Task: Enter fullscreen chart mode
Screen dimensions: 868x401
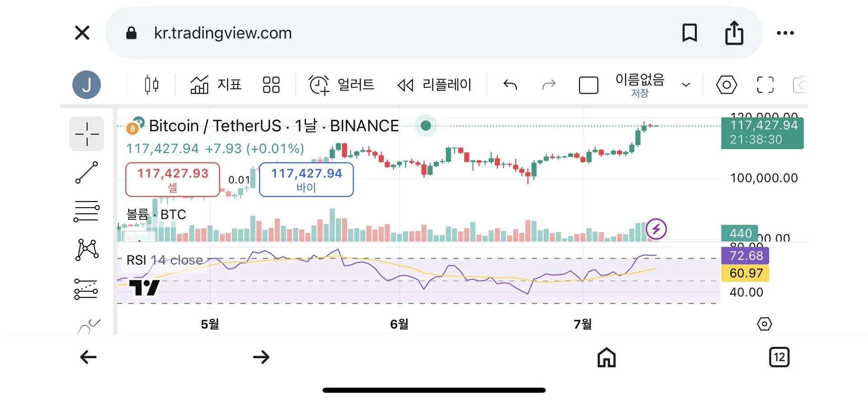Action: click(765, 85)
